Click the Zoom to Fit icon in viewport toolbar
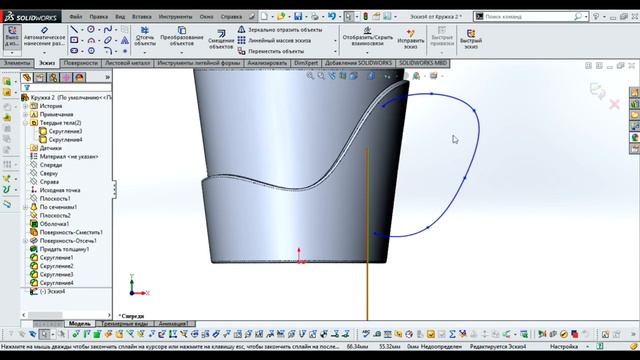Screen dimensions: 640x360 (x=311, y=76)
